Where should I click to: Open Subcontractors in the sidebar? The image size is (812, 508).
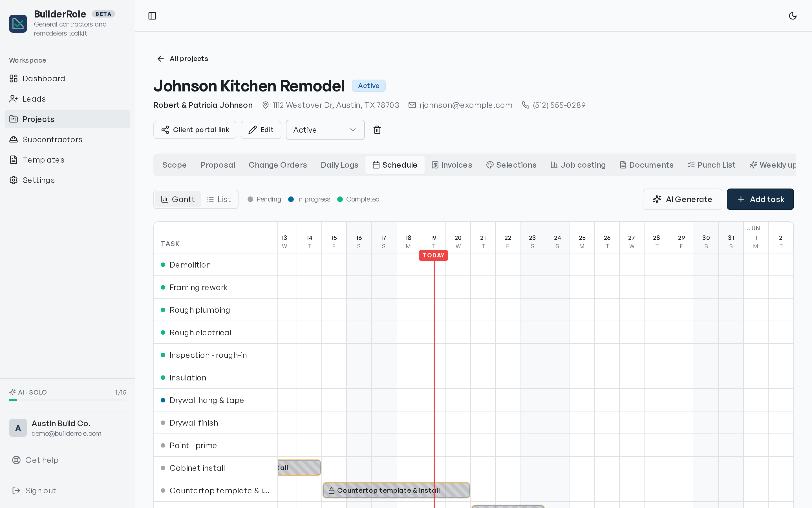point(67,139)
